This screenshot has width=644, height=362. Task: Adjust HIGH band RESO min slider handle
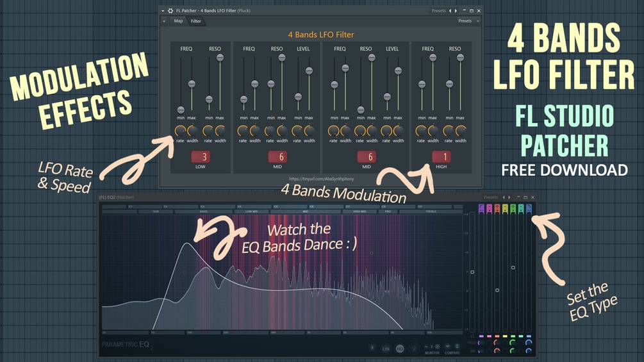point(450,84)
